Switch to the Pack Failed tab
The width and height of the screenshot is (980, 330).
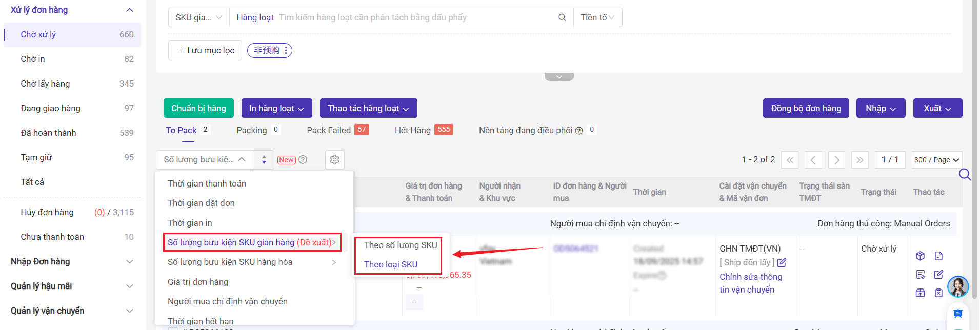coord(329,130)
